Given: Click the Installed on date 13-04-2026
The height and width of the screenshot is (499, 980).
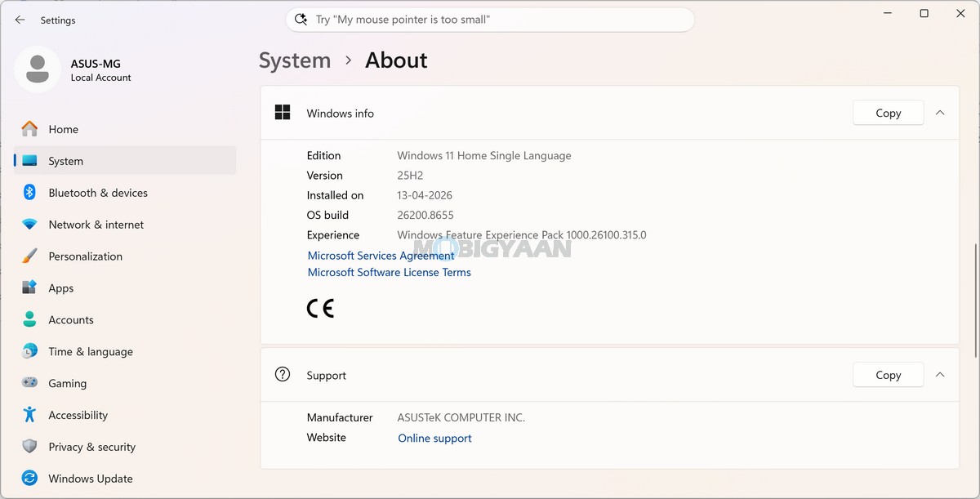Looking at the screenshot, I should click(425, 195).
